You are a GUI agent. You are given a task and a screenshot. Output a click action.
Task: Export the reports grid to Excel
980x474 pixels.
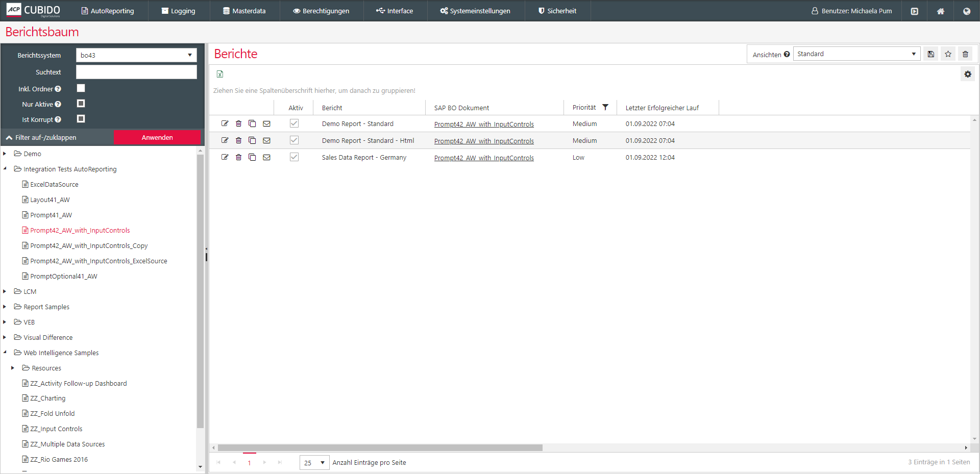(220, 74)
